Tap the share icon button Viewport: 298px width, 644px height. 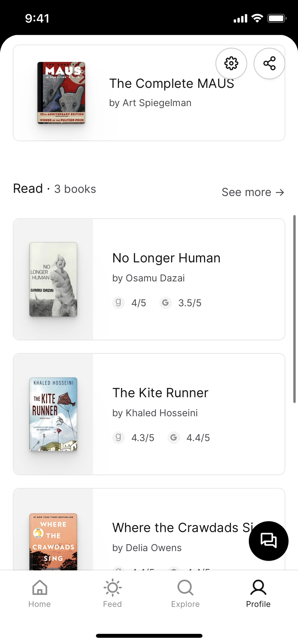click(x=269, y=64)
